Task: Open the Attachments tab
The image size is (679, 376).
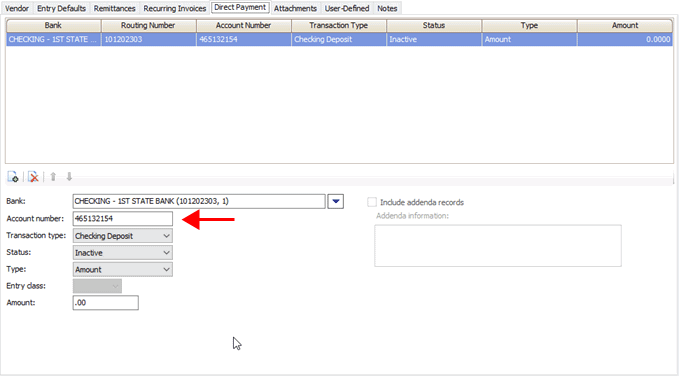Action: [295, 8]
